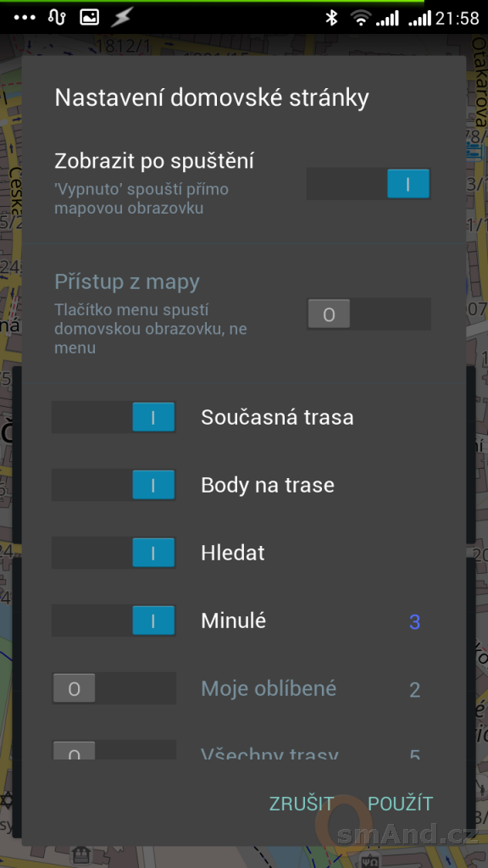Tap the gallery picture notification icon
This screenshot has width=488, height=868.
point(89,18)
